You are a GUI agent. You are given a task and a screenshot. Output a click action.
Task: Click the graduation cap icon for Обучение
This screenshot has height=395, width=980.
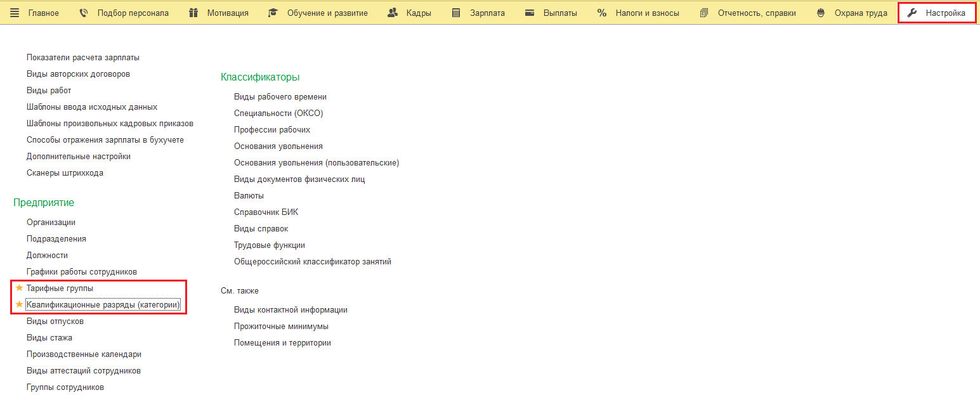[x=273, y=13]
